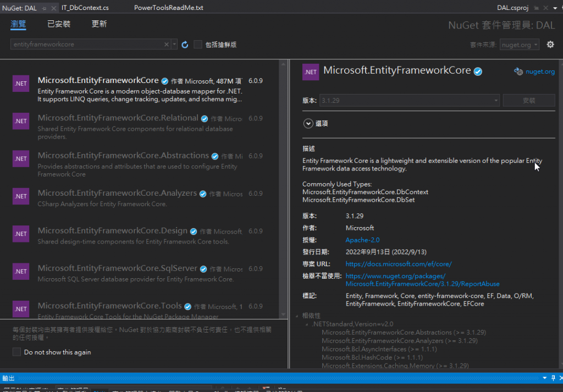Open output panel window position menu arrow

[545, 378]
